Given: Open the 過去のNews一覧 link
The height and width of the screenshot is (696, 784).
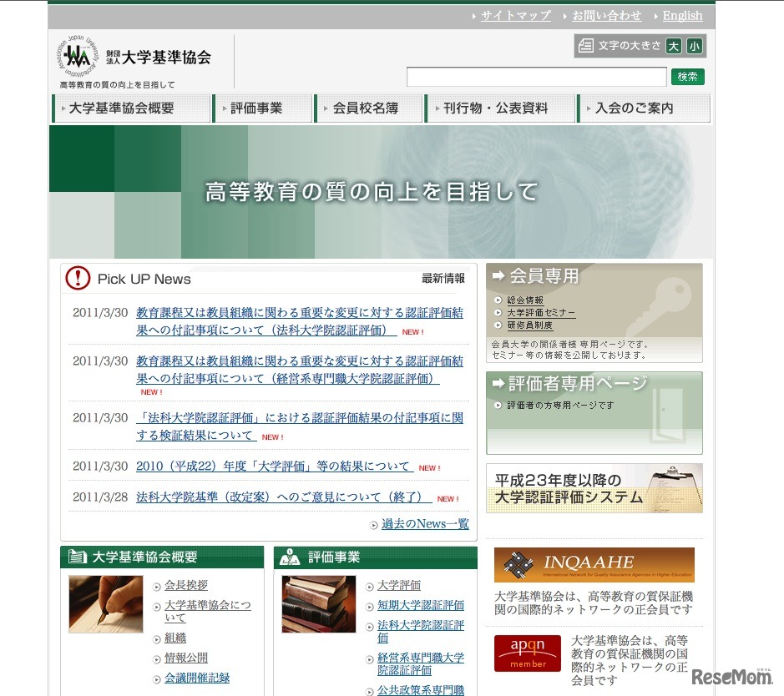Looking at the screenshot, I should [426, 524].
